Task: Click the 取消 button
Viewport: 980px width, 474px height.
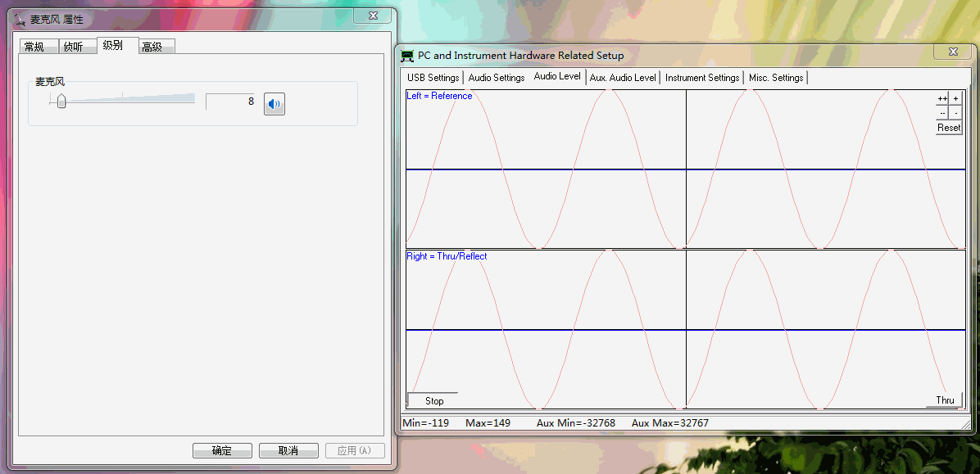Action: click(x=288, y=450)
